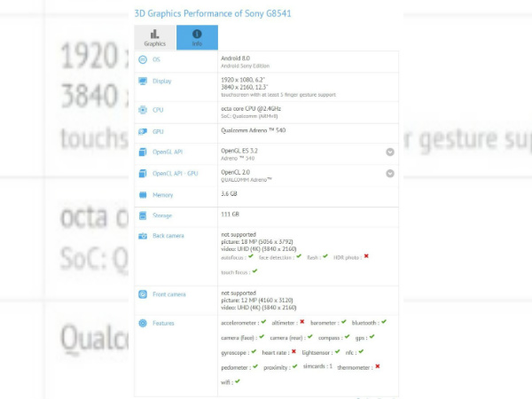This screenshot has height=399, width=532.
Task: Click the barometer check mark
Action: [344, 322]
